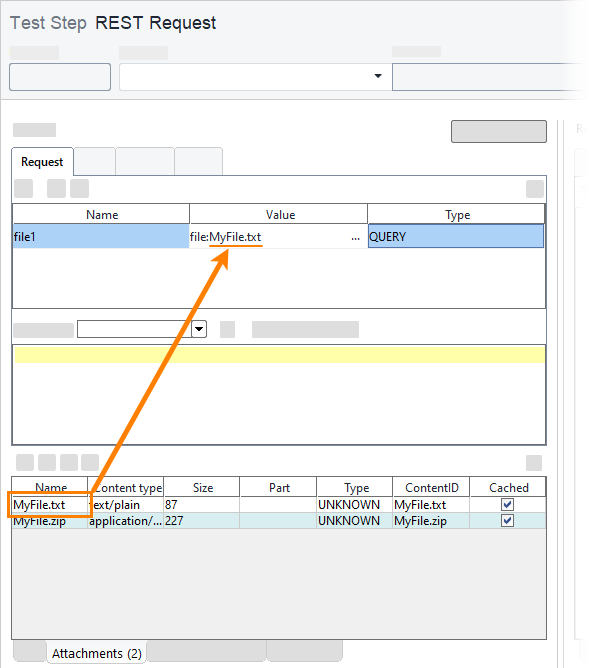The width and height of the screenshot is (589, 668).
Task: Open the dropdown below the parameters table
Action: tap(198, 329)
